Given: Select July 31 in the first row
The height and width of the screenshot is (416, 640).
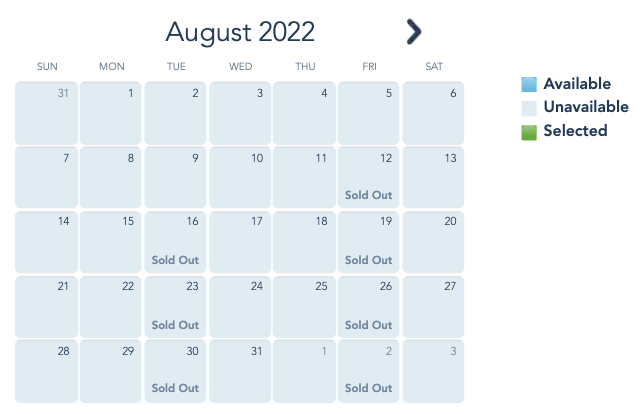Looking at the screenshot, I should point(46,112).
